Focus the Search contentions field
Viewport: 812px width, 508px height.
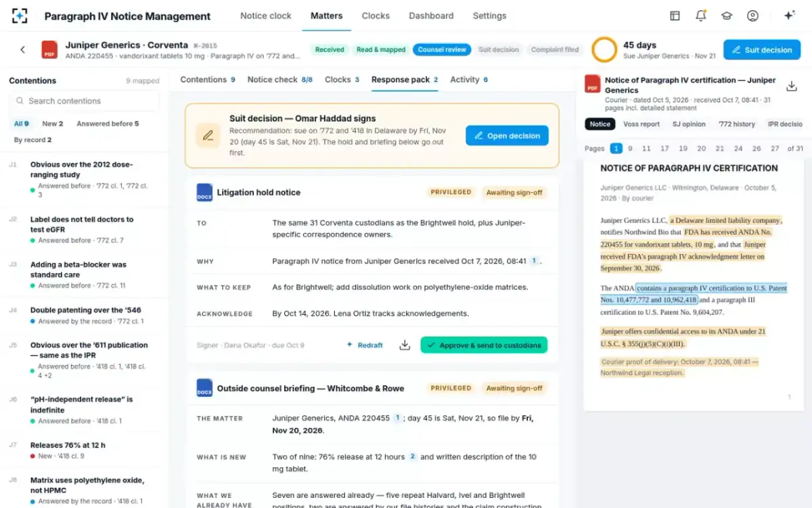[84, 101]
